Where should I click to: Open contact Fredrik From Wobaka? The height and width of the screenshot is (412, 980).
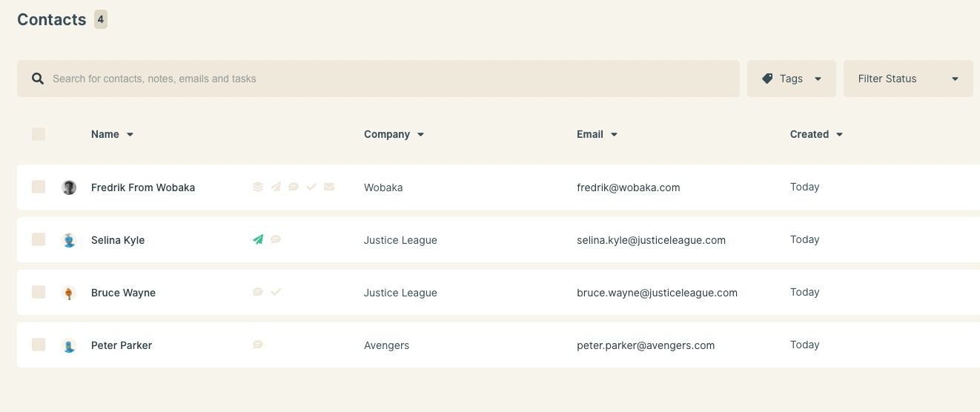pyautogui.click(x=143, y=187)
